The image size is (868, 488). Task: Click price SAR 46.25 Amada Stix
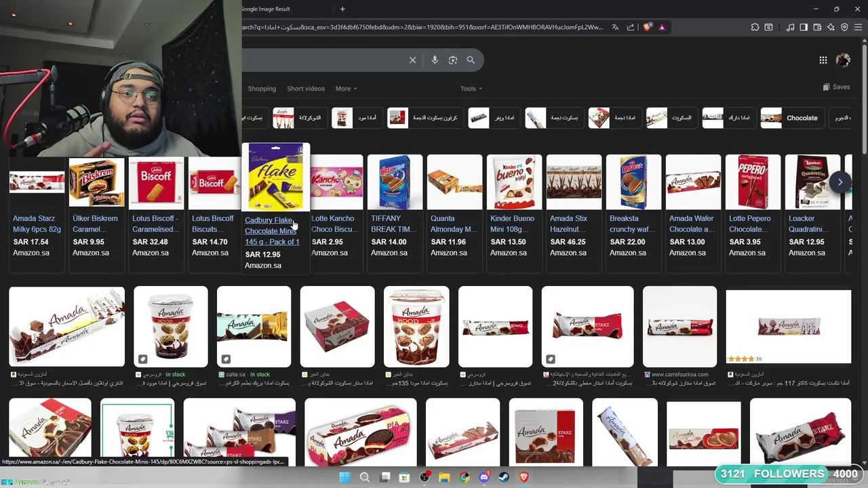point(568,242)
